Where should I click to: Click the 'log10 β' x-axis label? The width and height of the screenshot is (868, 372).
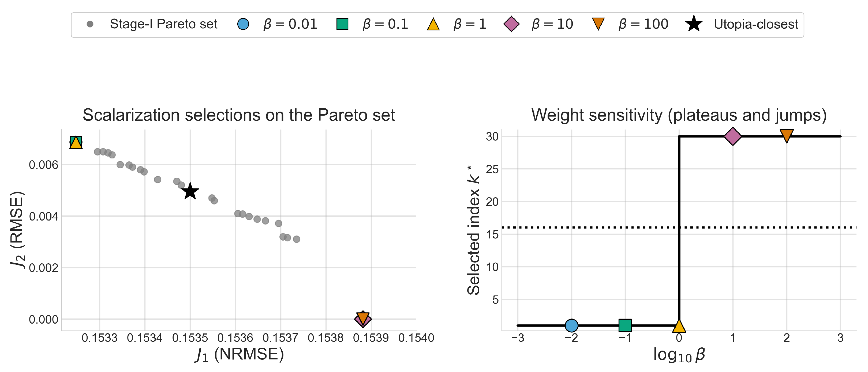point(679,355)
